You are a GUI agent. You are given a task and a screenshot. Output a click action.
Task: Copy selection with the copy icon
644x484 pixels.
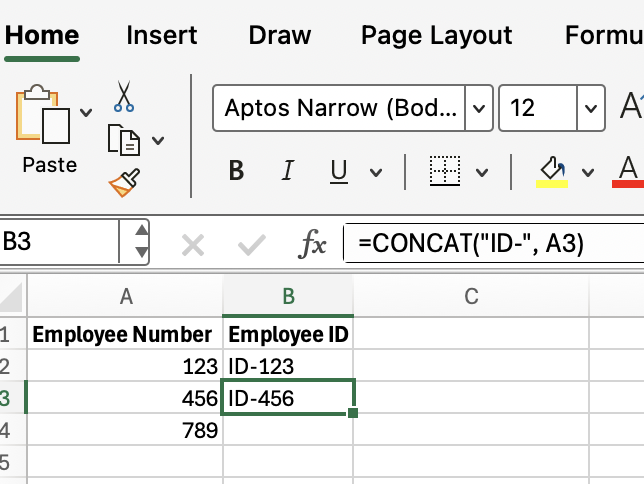(124, 140)
